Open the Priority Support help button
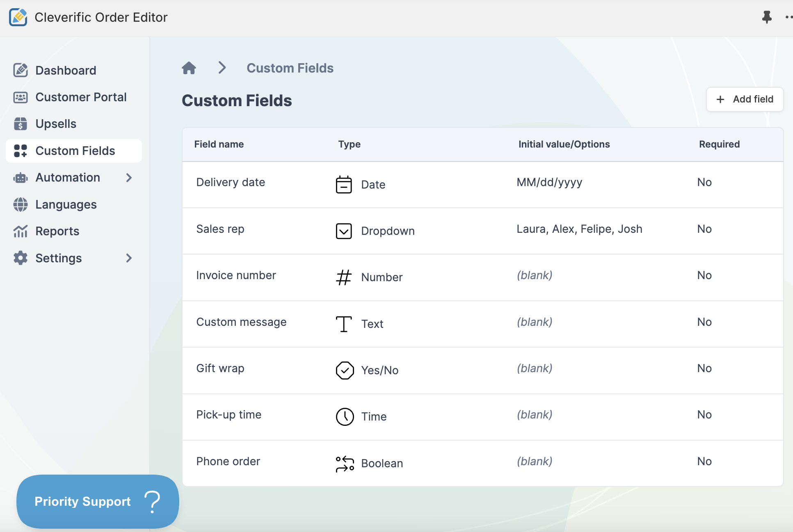The height and width of the screenshot is (532, 793). [x=98, y=501]
